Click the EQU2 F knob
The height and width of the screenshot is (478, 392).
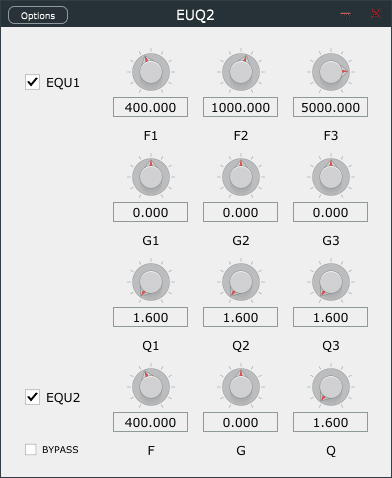151,387
